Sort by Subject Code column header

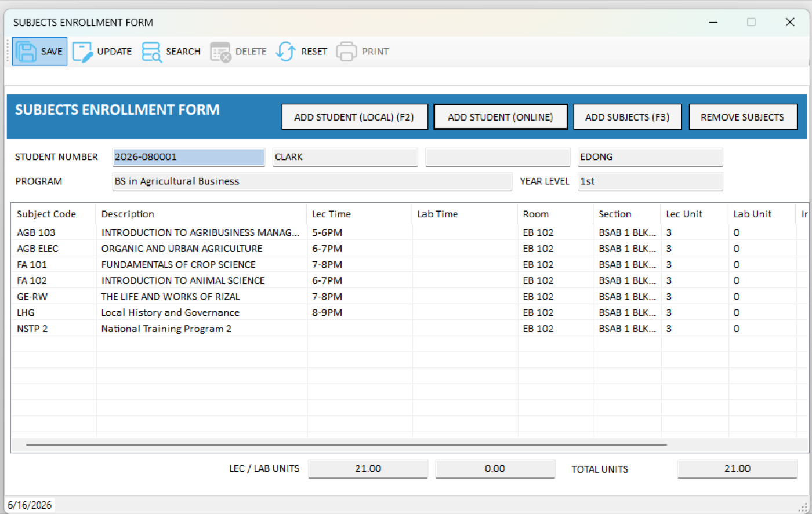coord(53,214)
